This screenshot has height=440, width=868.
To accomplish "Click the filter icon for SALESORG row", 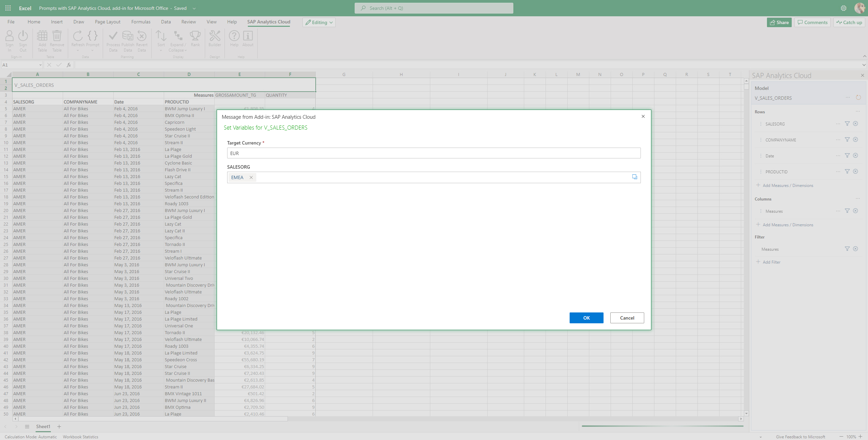I will (x=847, y=123).
